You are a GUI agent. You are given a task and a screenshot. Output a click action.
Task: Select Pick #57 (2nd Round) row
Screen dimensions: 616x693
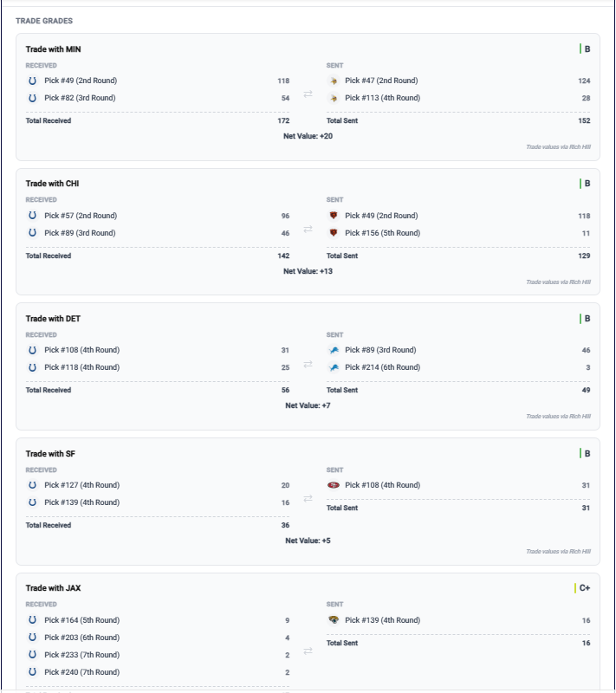[158, 216]
